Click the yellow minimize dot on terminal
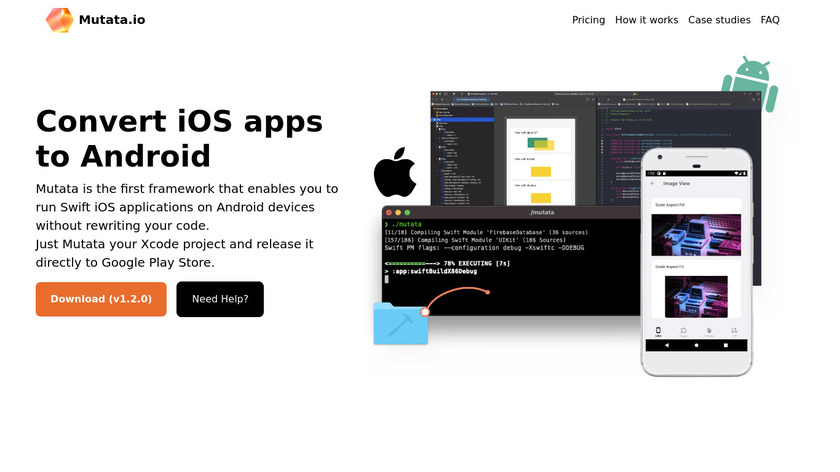Image resolution: width=840 pixels, height=472 pixels. [x=398, y=213]
